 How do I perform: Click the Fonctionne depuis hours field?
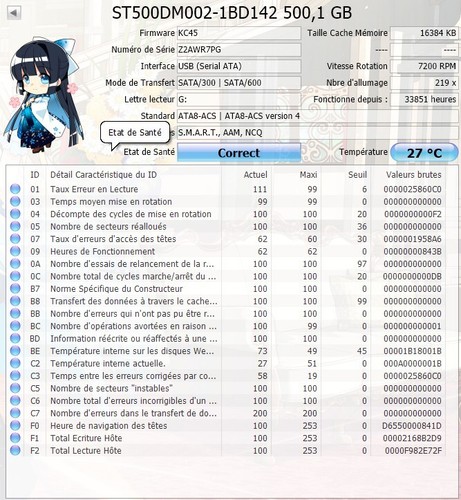pos(424,99)
